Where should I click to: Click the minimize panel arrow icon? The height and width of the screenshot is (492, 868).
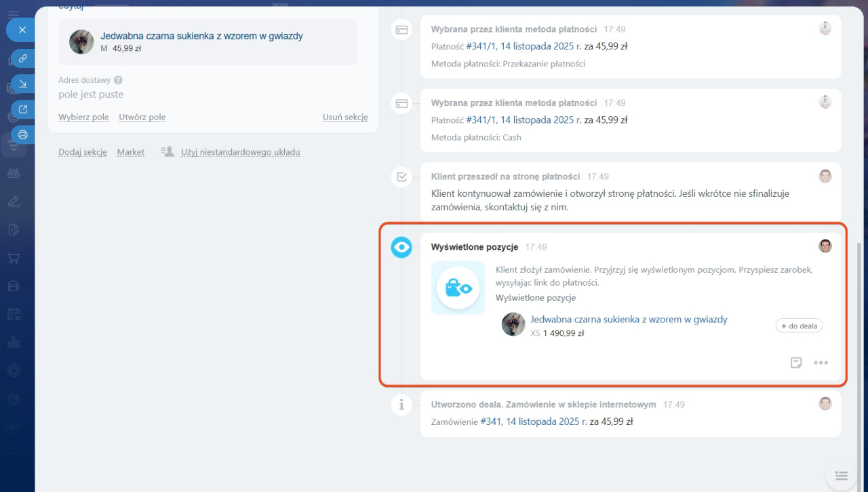click(x=22, y=84)
